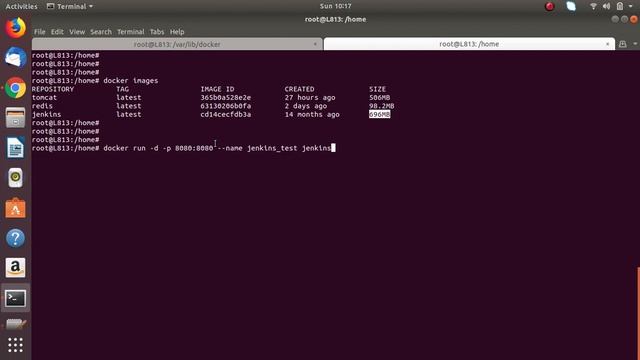Click the 14 months ago created value
Image resolution: width=640 pixels, height=360 pixels.
(312, 114)
